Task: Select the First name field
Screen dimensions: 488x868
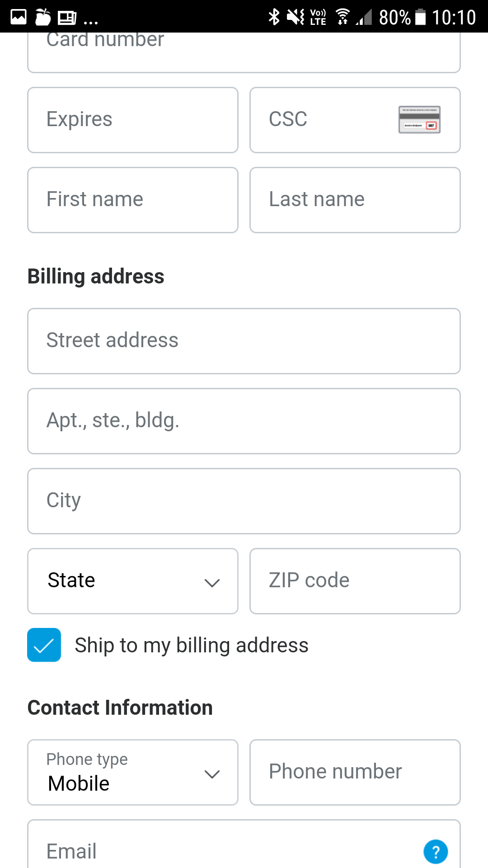Action: click(133, 200)
